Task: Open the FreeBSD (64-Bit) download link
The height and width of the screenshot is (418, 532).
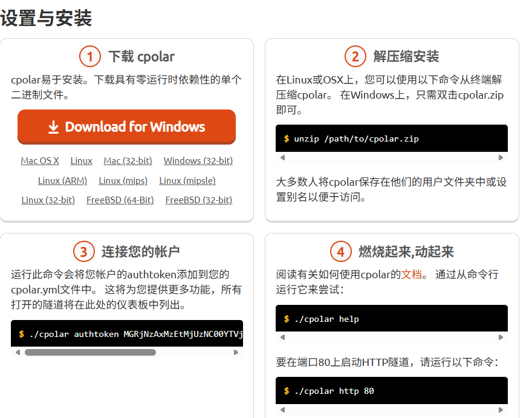Action: (120, 200)
